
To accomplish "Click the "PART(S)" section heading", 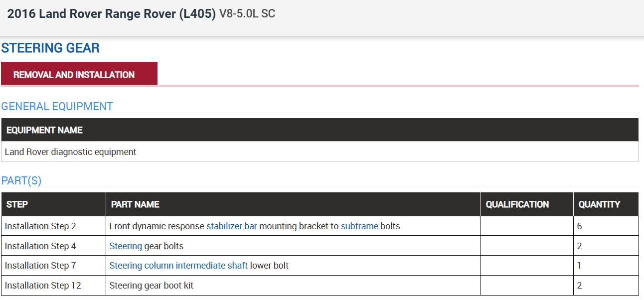I will 21,181.
